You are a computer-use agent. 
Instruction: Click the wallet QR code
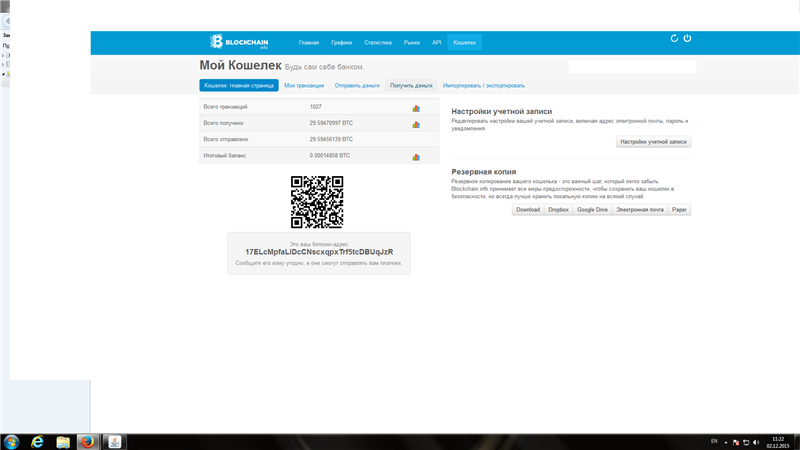click(x=317, y=202)
